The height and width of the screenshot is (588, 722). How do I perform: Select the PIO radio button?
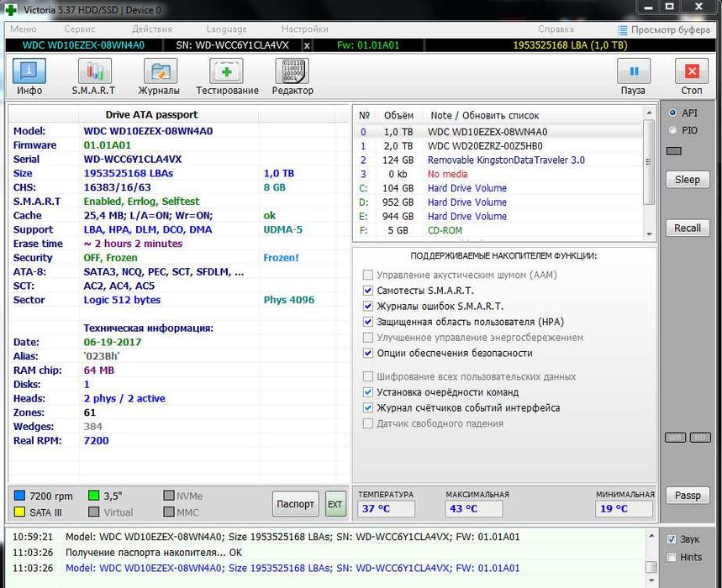pos(672,130)
